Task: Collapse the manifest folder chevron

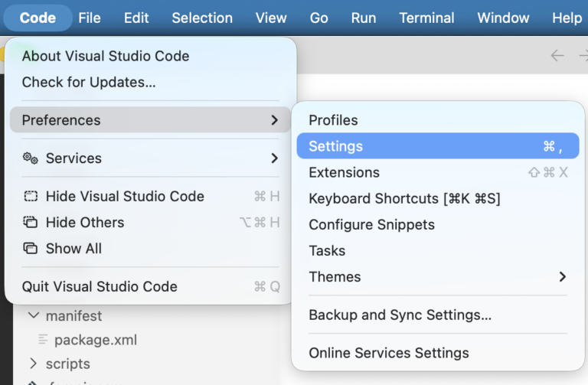Action: point(34,315)
